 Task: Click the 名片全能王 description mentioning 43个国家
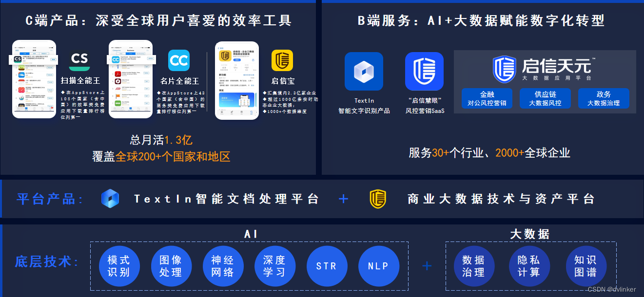(x=182, y=102)
